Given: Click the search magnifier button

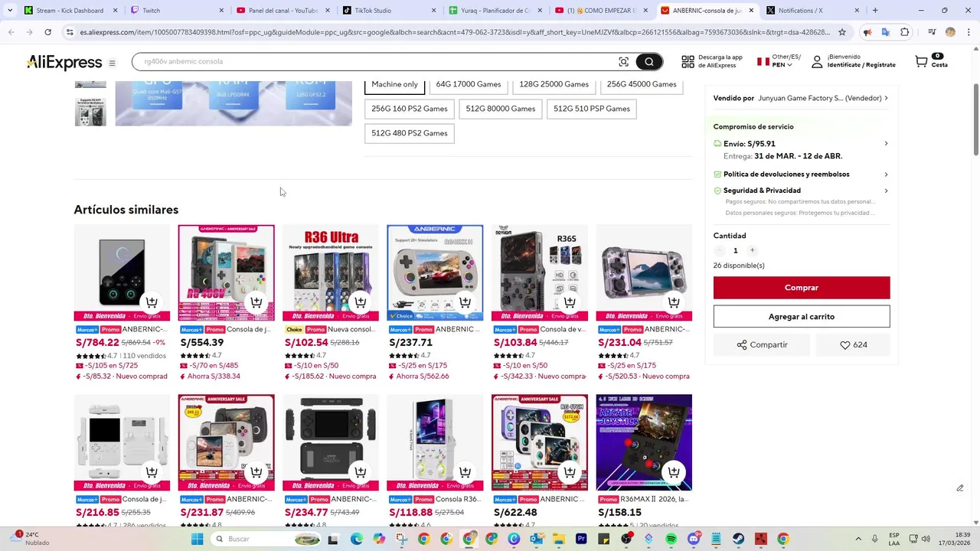Looking at the screenshot, I should (648, 62).
